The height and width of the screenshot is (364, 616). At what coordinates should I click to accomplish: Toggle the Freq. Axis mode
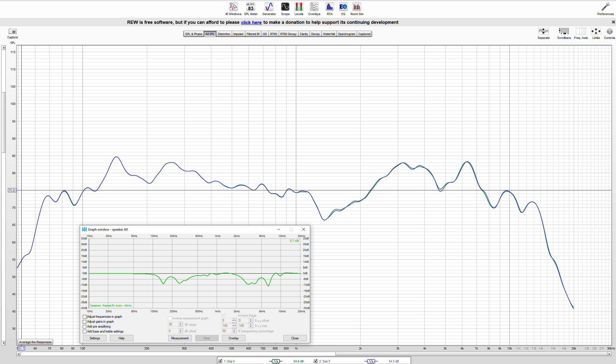point(581,33)
